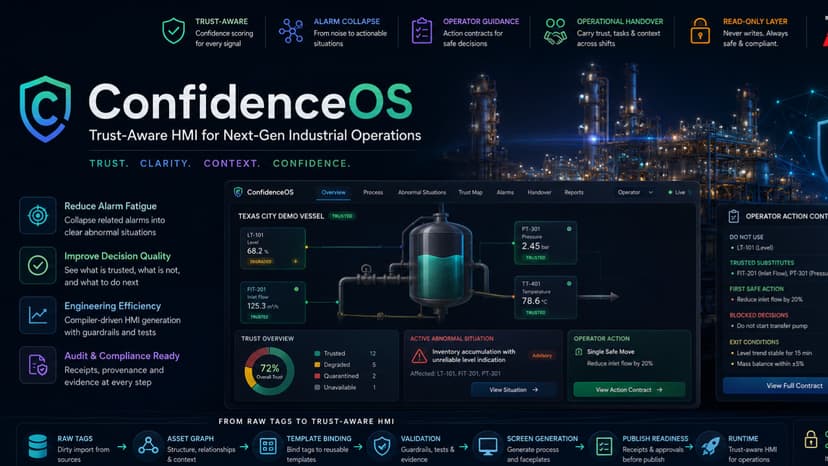The height and width of the screenshot is (466, 828).
Task: Click the Read-Only Layer padlock icon
Action: click(700, 31)
